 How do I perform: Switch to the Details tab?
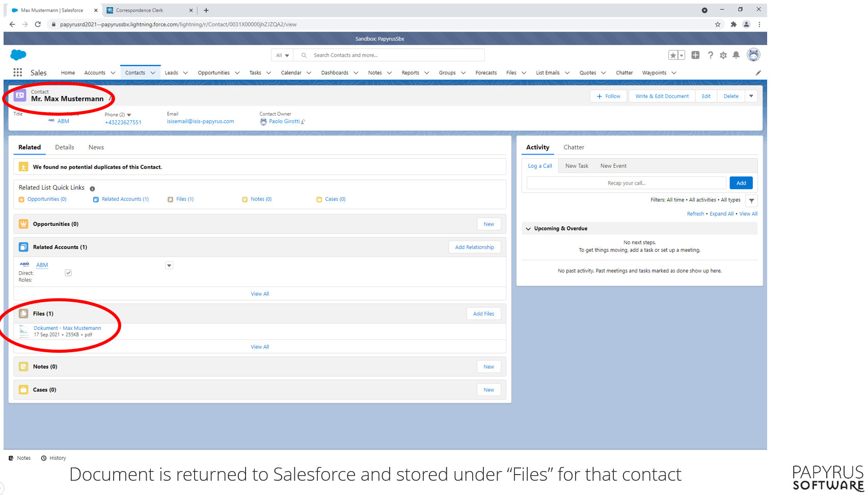(65, 147)
